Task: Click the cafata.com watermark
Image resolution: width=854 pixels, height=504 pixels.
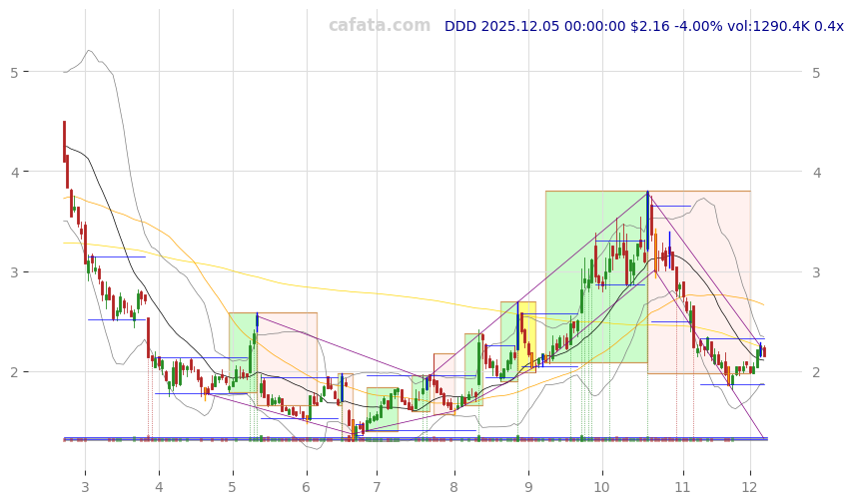Action: 379,26
